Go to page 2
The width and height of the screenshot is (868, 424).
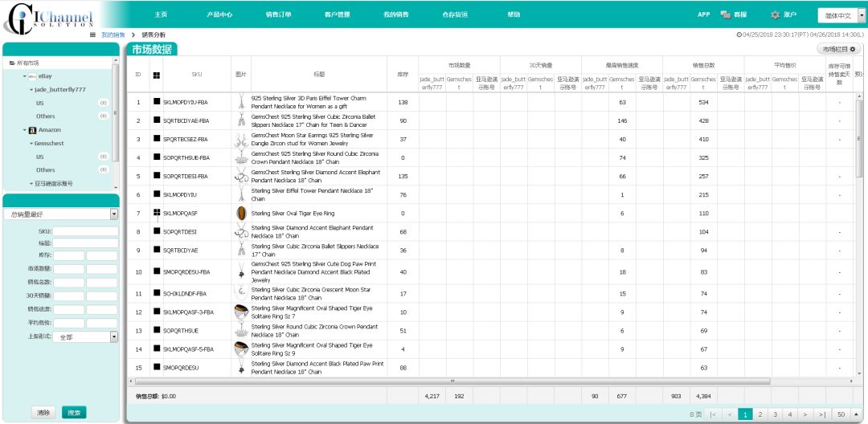760,414
